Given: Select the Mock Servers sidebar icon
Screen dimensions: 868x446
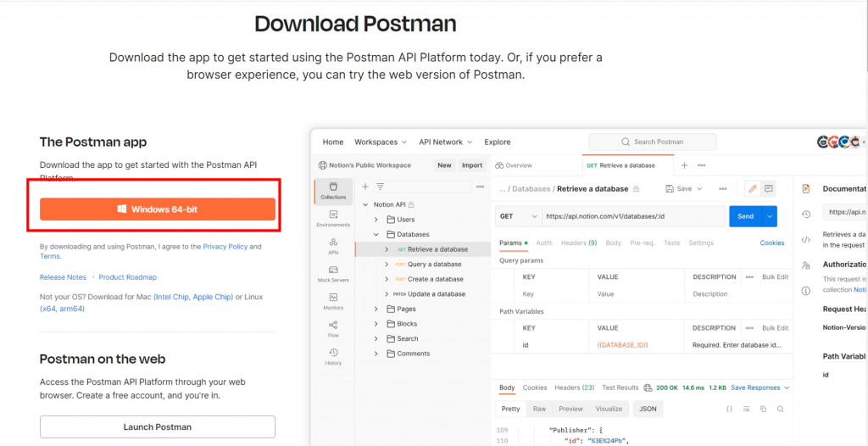Looking at the screenshot, I should [x=333, y=274].
